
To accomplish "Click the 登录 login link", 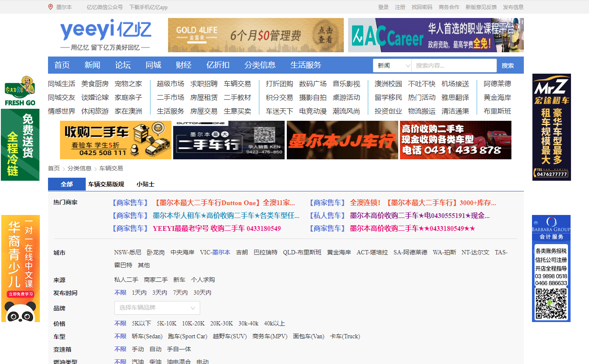I will click(x=383, y=7).
